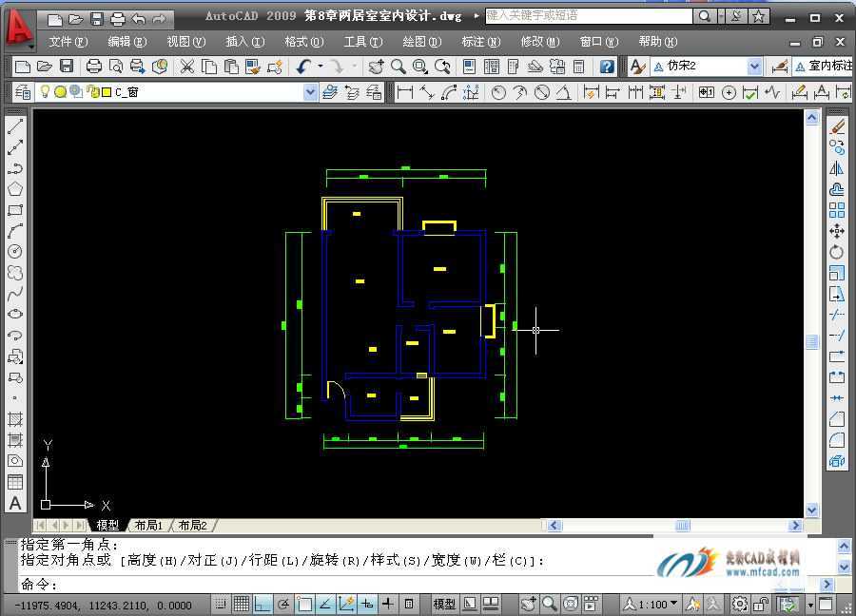This screenshot has height=616, width=856.
Task: Open the Layer Properties Manager icon
Action: pos(23,92)
